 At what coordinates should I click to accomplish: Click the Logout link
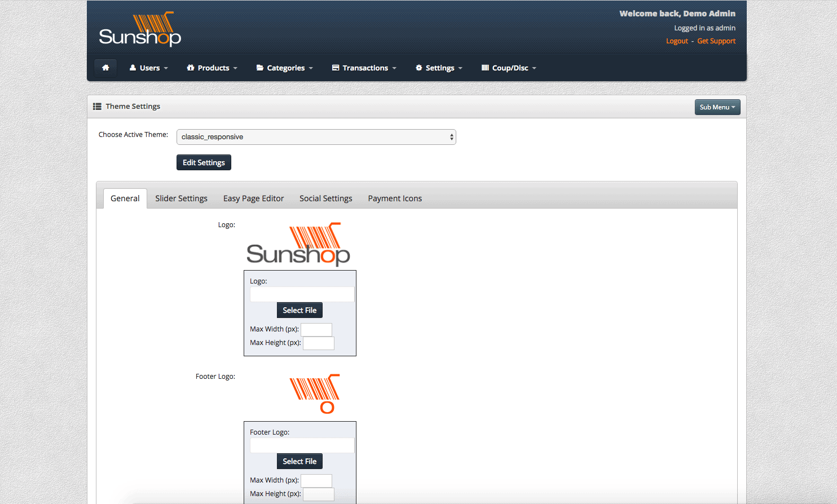(677, 41)
